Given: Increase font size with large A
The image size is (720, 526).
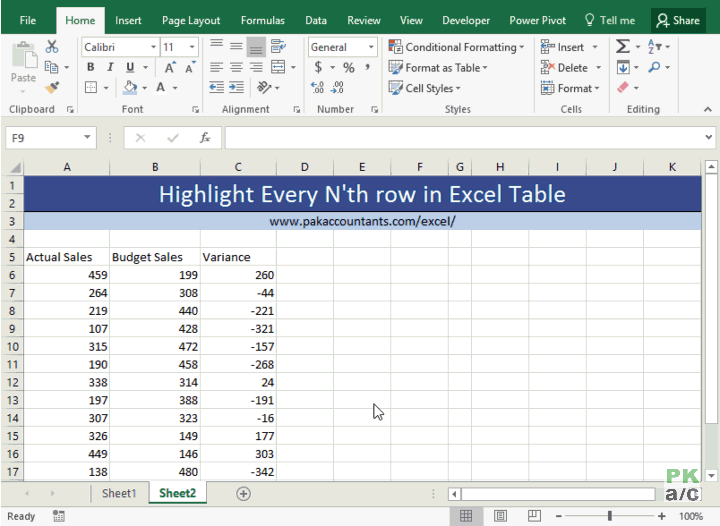Looking at the screenshot, I should coord(170,67).
